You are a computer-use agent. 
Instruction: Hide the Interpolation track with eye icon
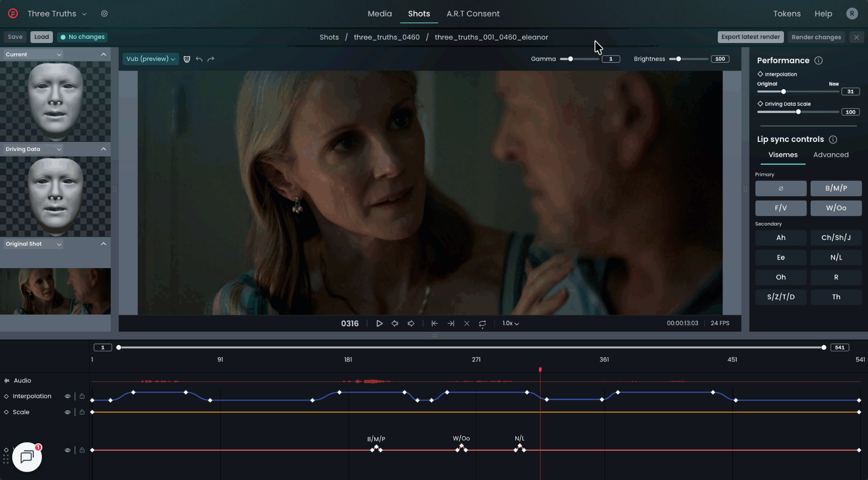67,396
